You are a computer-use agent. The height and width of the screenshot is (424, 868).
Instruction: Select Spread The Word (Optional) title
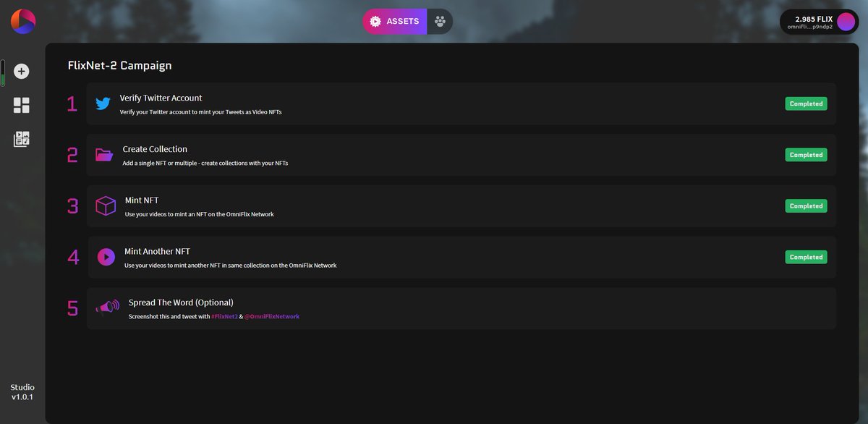(181, 302)
